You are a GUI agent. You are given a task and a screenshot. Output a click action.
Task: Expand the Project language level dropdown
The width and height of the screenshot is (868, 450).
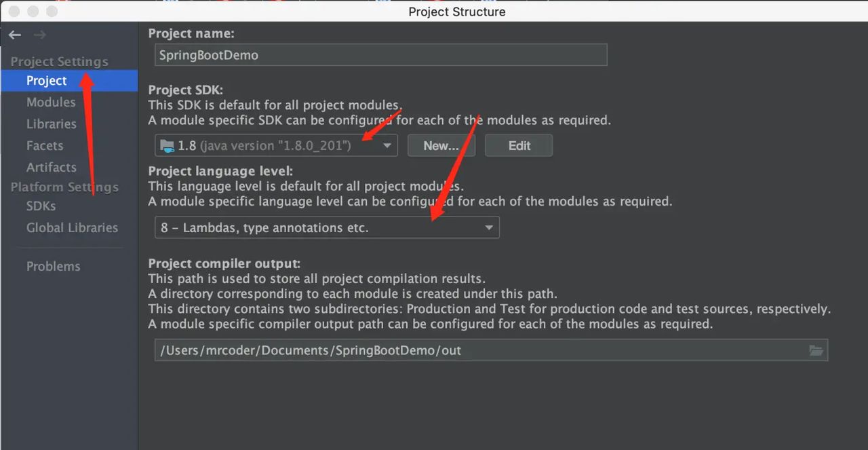(489, 228)
